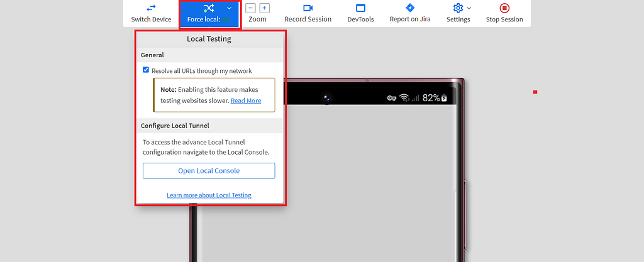
Task: Expand the Force local dropdown chevron
Action: 229,8
